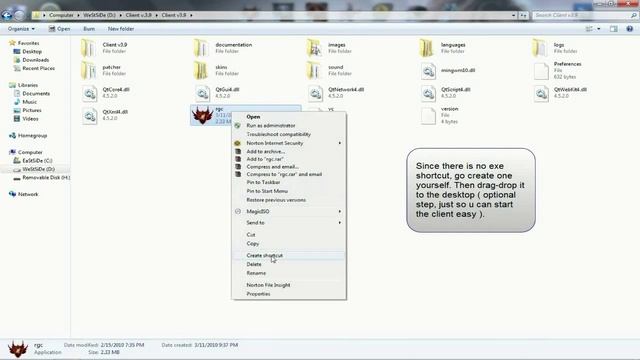Click WeStSiDe (D:) in address breadcrumb
Screen dimensions: 640x360
click(99, 15)
